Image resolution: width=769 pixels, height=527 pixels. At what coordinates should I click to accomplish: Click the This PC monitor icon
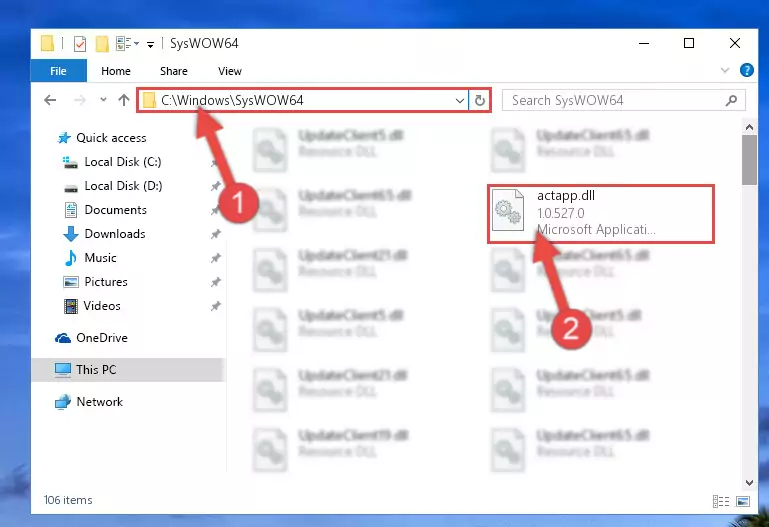(x=63, y=370)
